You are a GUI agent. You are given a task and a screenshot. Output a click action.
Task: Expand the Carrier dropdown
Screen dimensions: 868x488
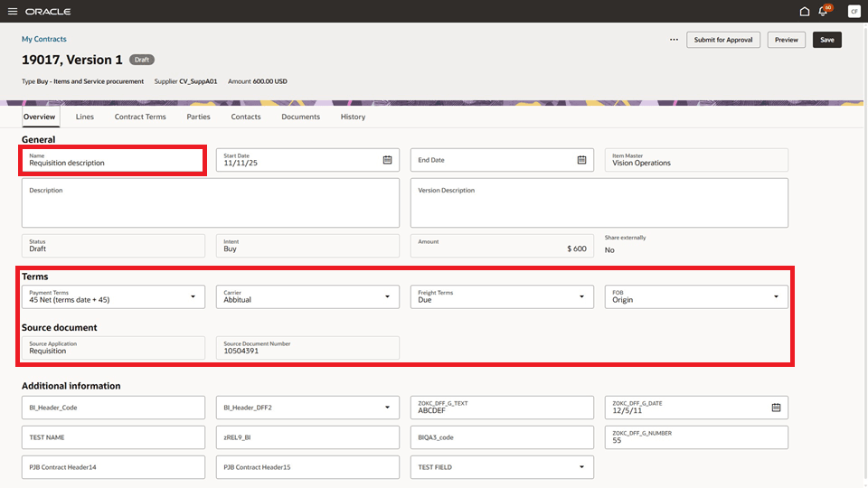pyautogui.click(x=388, y=296)
